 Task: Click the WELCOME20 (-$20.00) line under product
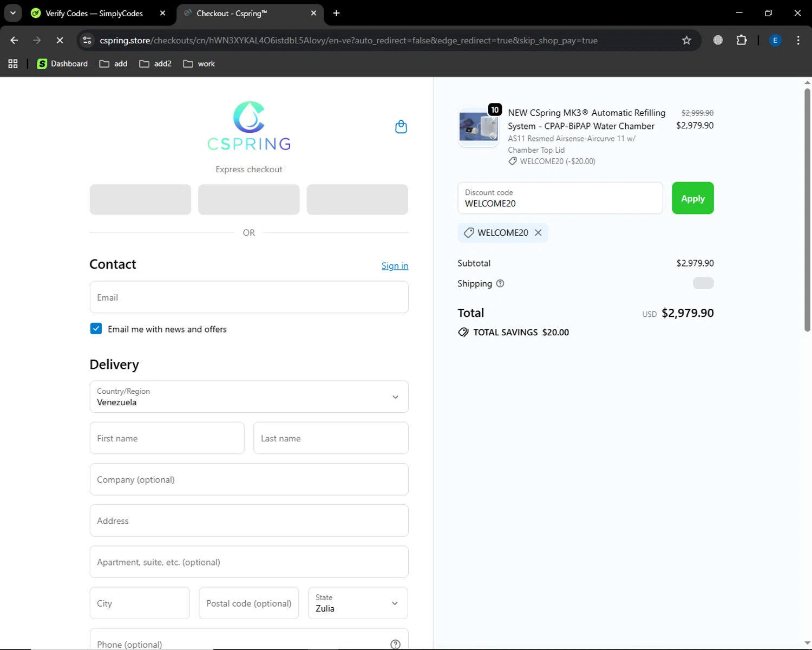point(552,161)
